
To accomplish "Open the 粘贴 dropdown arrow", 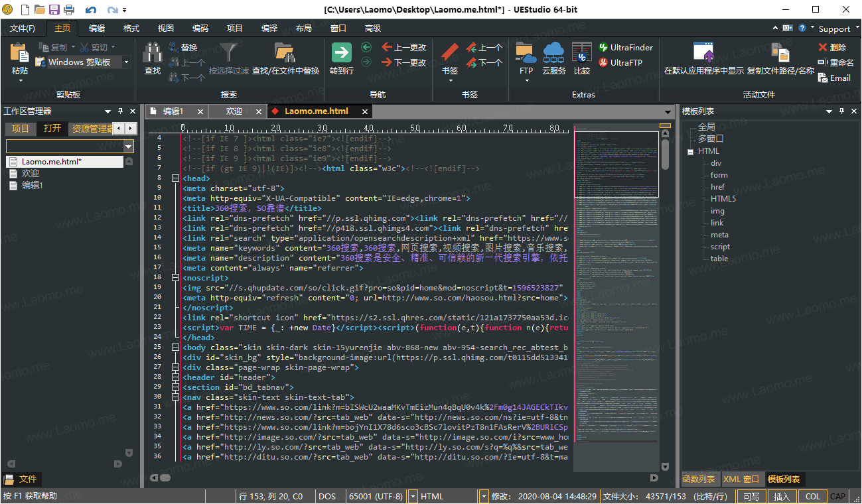I will [x=20, y=81].
